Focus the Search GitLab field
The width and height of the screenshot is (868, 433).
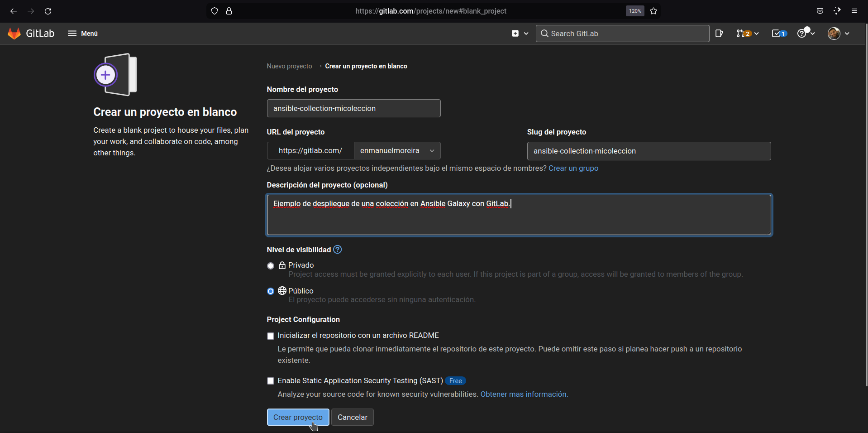tap(622, 34)
